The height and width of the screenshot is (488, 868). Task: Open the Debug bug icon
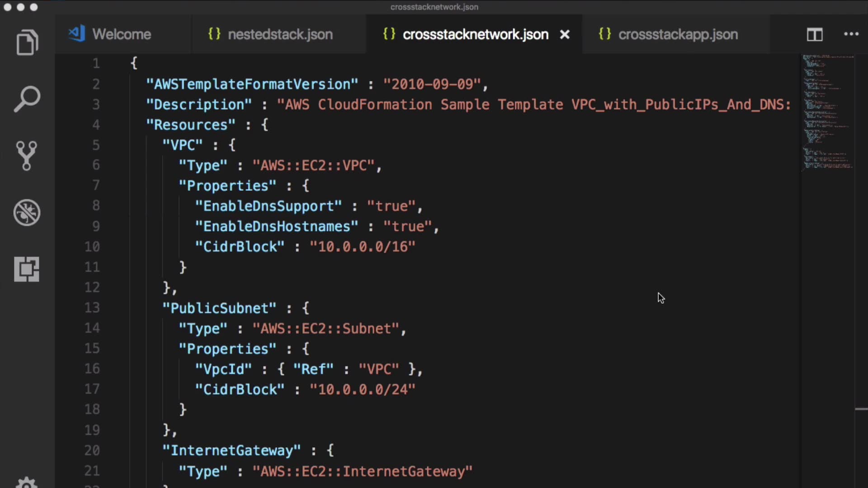tap(27, 212)
